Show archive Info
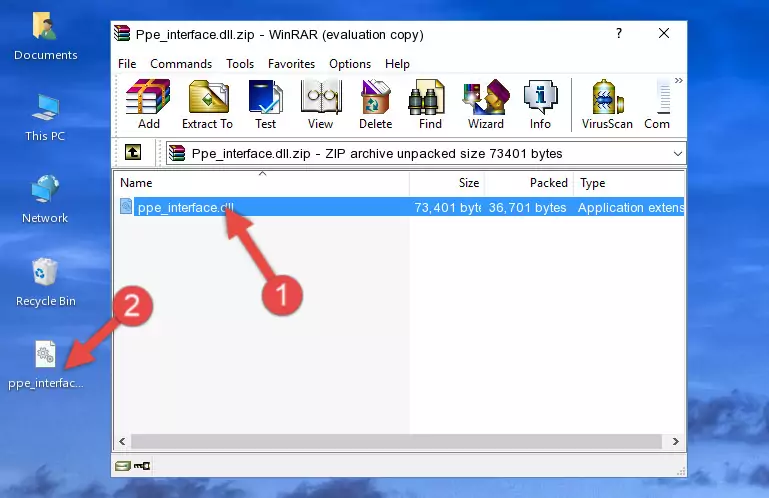Image resolution: width=769 pixels, height=498 pixels. tap(540, 105)
